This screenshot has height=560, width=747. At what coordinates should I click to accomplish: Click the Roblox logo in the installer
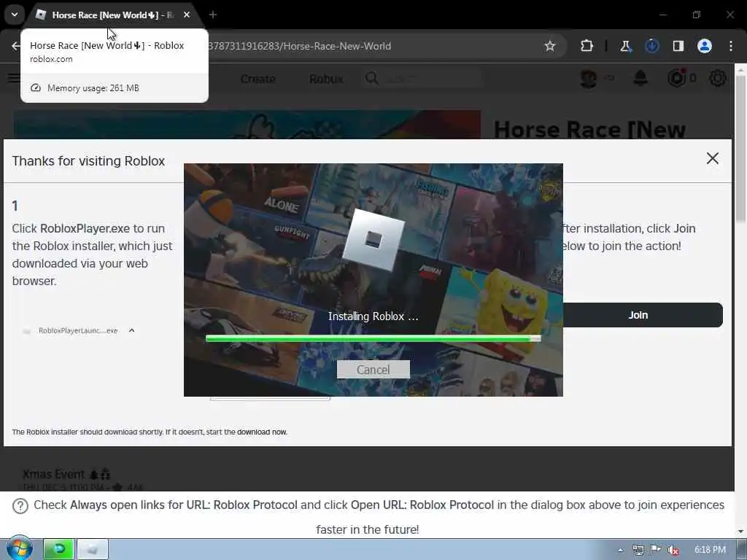point(373,239)
